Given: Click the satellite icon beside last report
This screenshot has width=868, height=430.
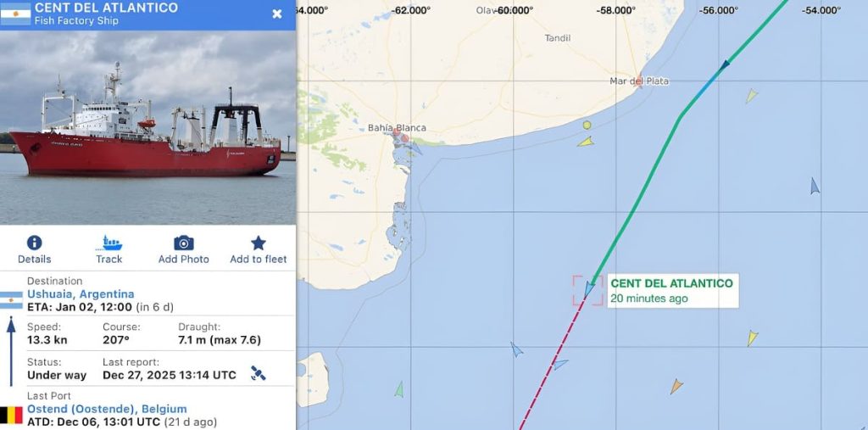Looking at the screenshot, I should point(258,373).
